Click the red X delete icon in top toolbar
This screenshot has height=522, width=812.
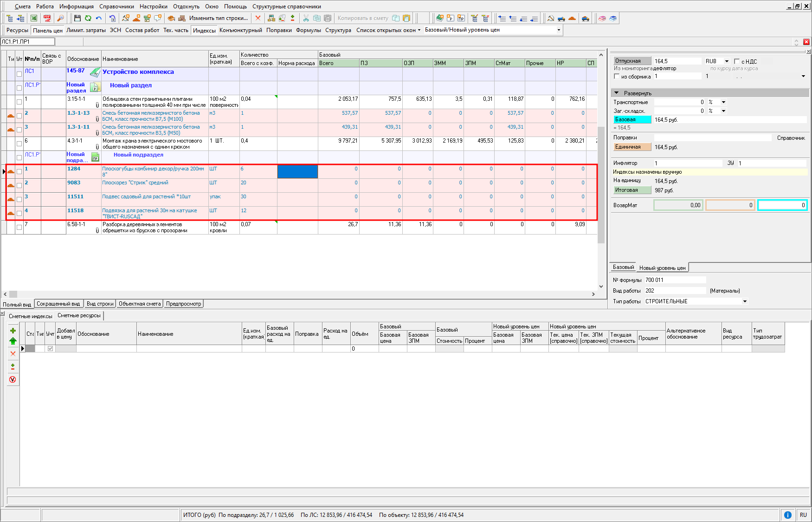258,18
